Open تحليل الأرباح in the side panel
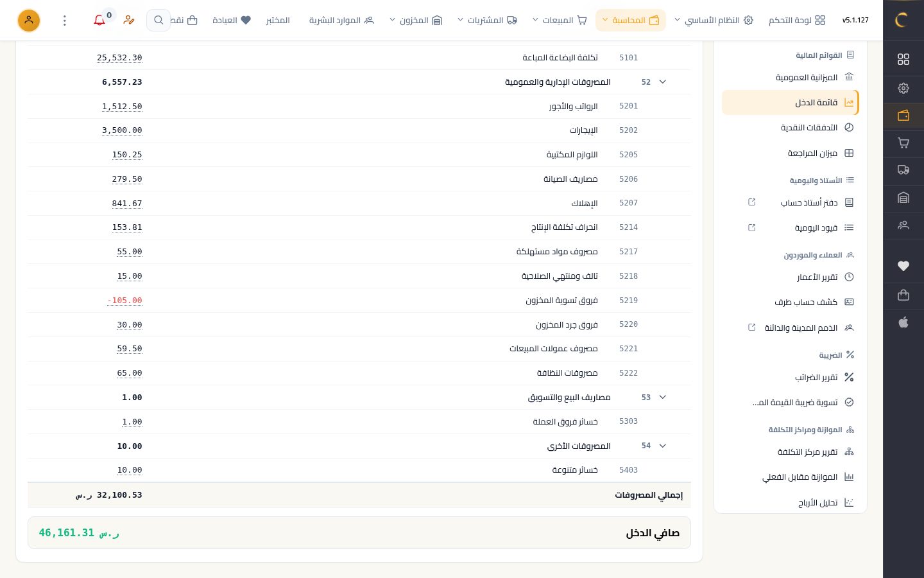 click(x=791, y=503)
